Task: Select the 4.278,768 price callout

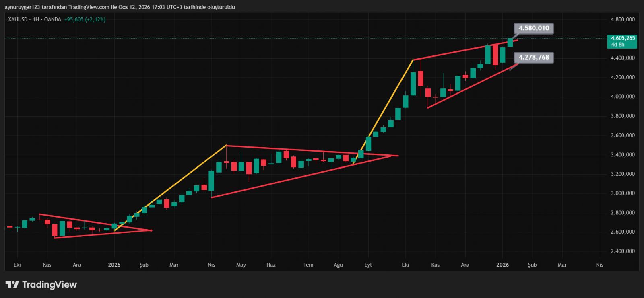Action: [534, 58]
